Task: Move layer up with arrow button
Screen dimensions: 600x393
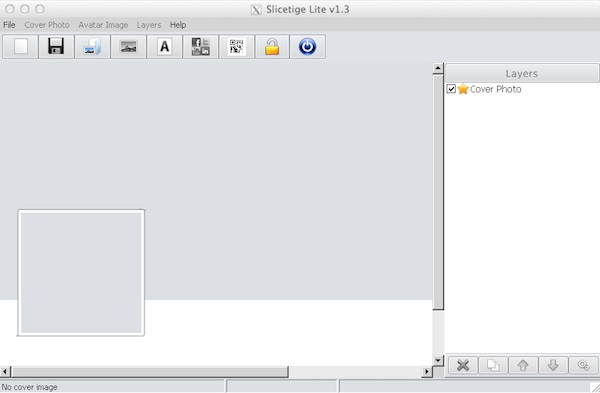Action: point(523,365)
